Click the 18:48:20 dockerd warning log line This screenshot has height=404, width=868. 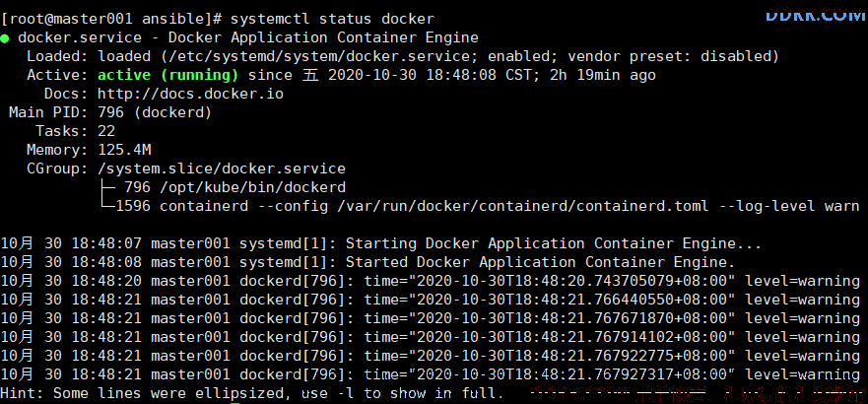coord(431,281)
